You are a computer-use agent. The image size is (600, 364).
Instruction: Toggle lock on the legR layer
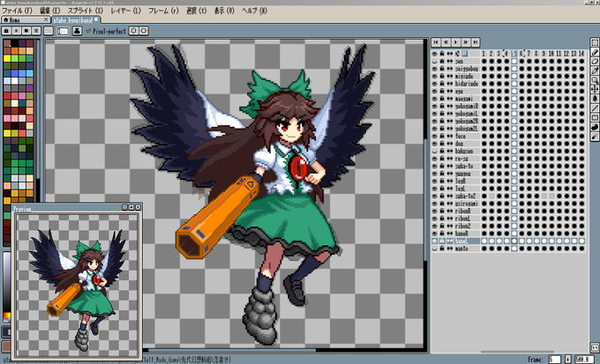point(442,182)
